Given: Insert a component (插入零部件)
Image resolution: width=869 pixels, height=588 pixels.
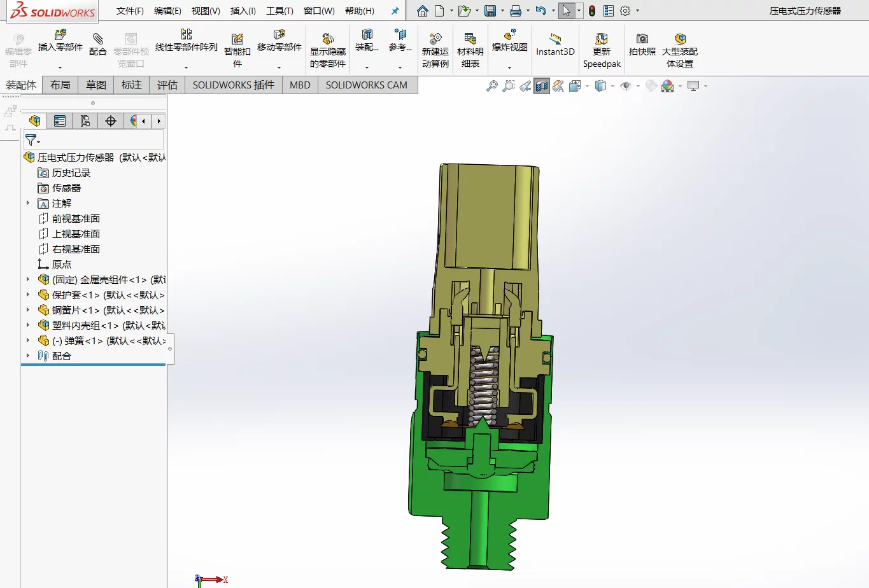Looking at the screenshot, I should (x=60, y=41).
